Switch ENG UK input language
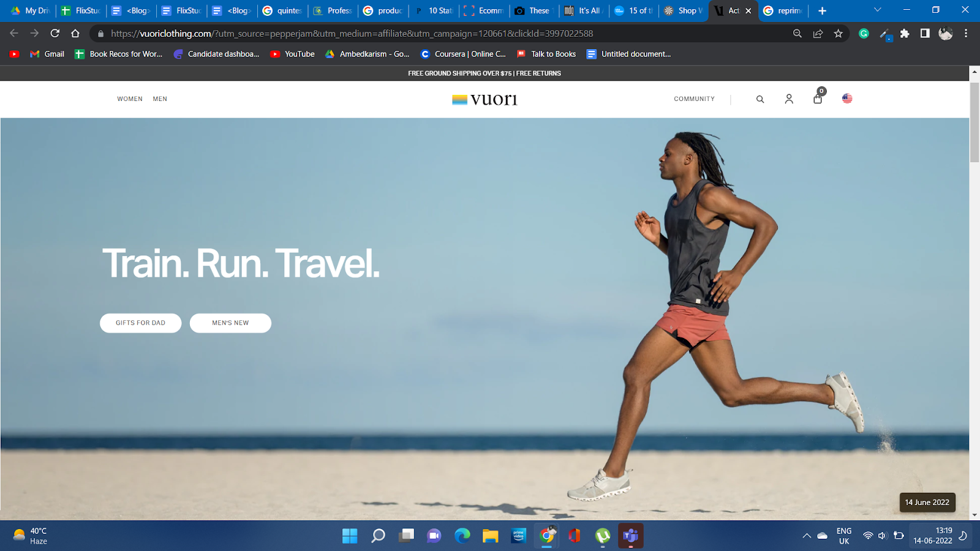 tap(844, 536)
